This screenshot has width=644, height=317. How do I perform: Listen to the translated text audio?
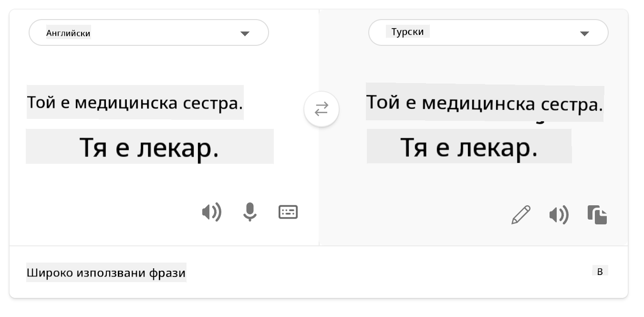tap(559, 215)
